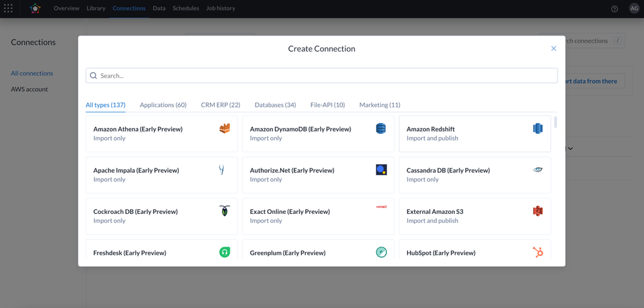
Task: Click the Cockroach DB bug icon
Action: click(225, 211)
